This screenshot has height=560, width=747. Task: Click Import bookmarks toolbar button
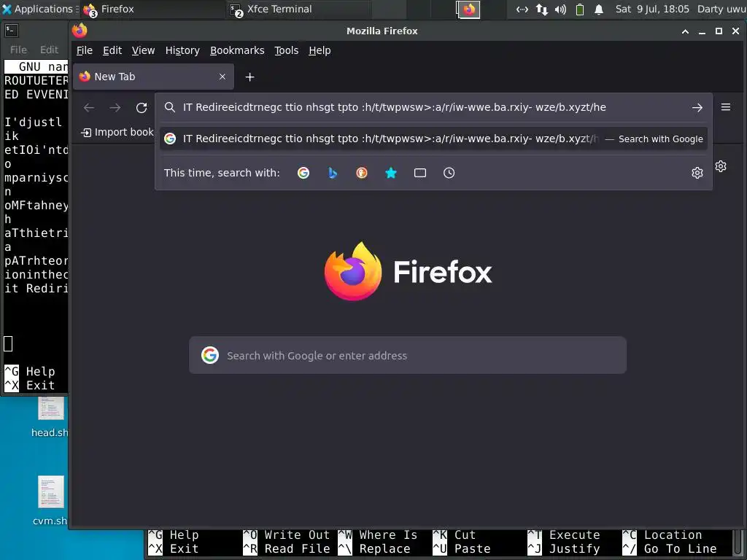[x=117, y=133]
